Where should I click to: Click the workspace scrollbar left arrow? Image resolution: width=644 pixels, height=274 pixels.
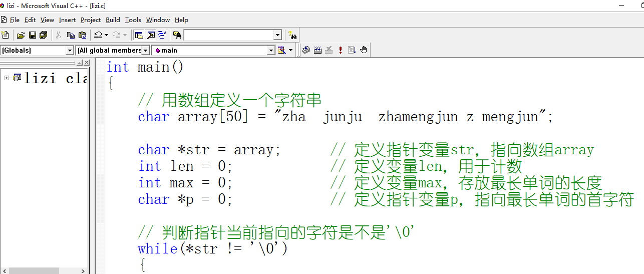(x=4, y=270)
